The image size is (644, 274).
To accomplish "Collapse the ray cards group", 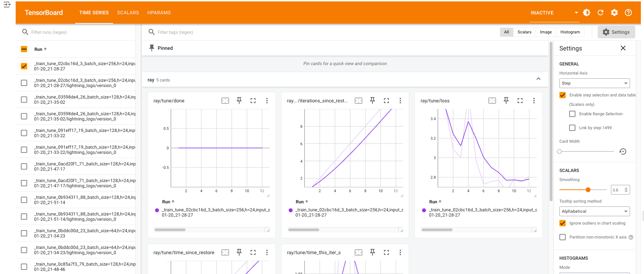I will 539,79.
